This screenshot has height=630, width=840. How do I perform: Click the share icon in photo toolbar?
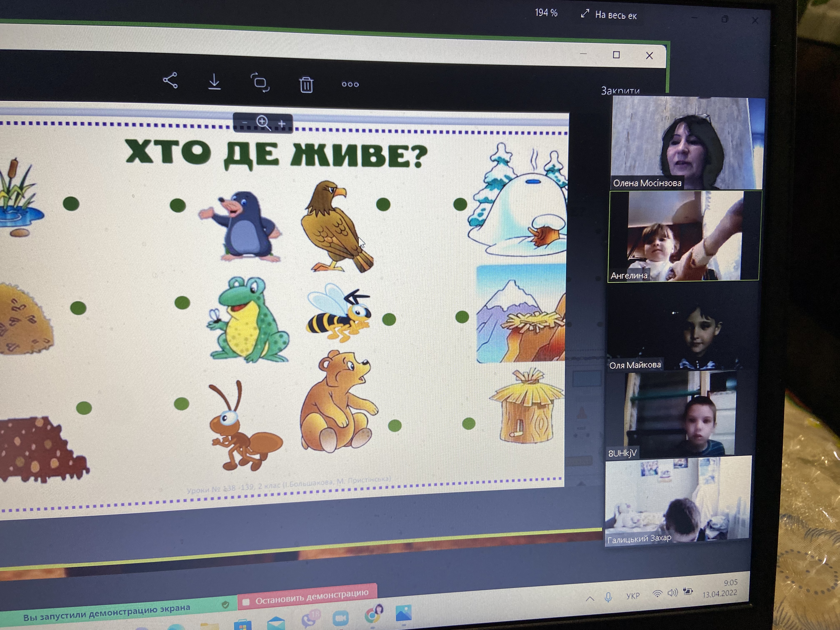point(170,80)
